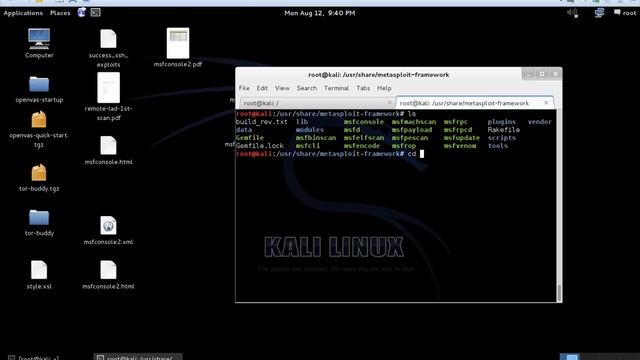Click msfpayload in the terminal listing
The width and height of the screenshot is (640, 360).
pyautogui.click(x=412, y=130)
